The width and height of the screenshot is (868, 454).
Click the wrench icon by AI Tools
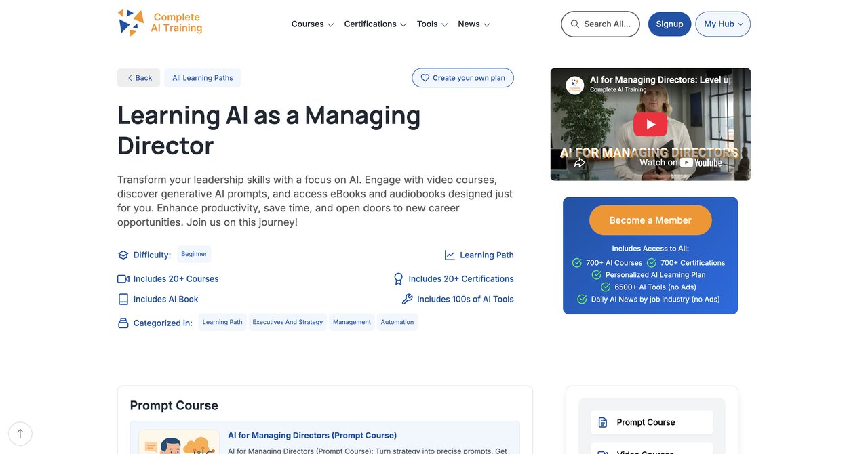pos(407,299)
